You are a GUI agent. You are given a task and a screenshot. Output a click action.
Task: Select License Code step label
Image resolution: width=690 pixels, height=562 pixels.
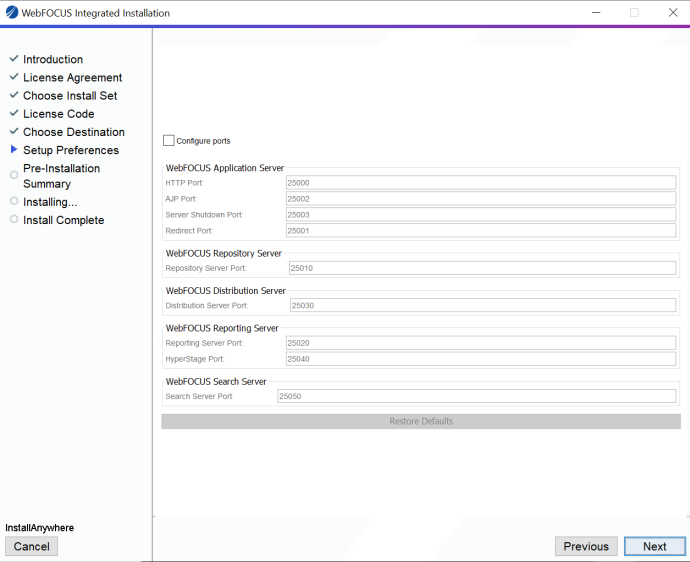tap(59, 114)
